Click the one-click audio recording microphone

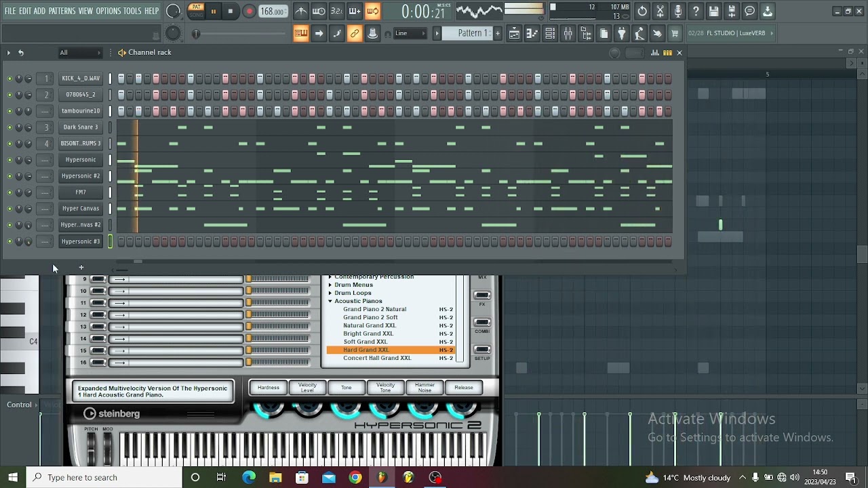point(678,11)
